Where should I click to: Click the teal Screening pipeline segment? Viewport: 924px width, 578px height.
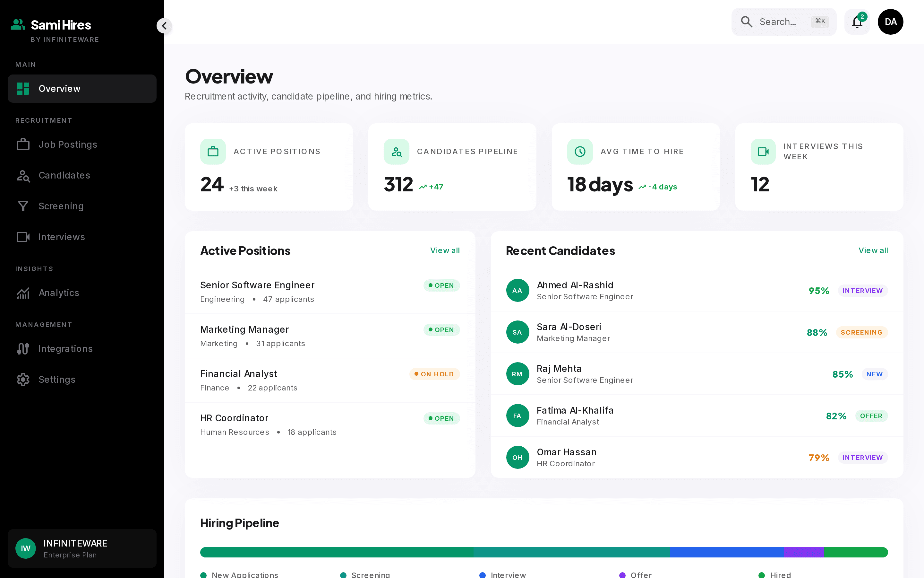pyautogui.click(x=572, y=552)
